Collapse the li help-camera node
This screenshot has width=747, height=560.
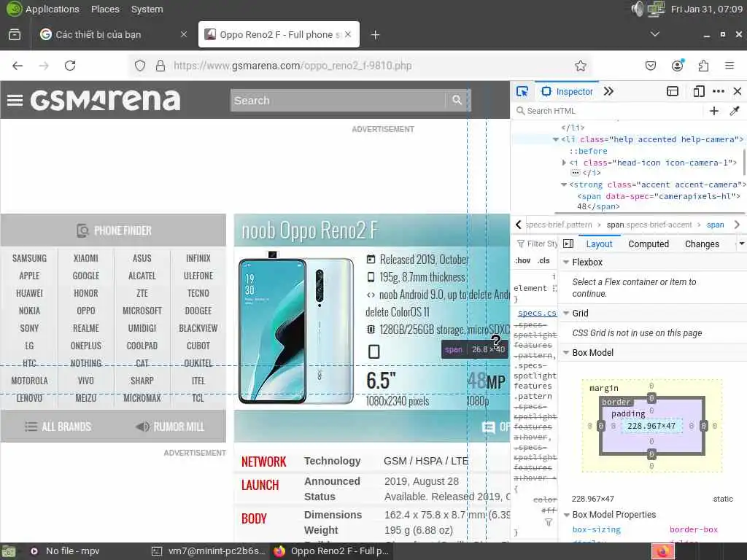555,139
